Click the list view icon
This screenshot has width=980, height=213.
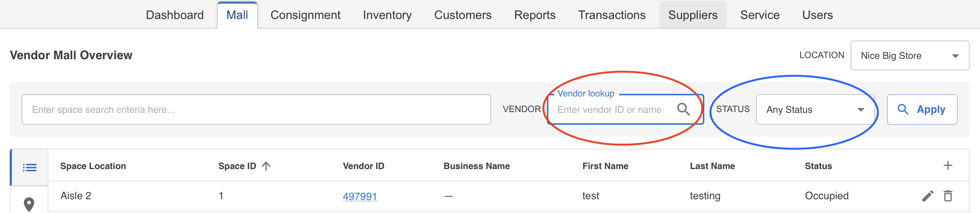pos(29,167)
